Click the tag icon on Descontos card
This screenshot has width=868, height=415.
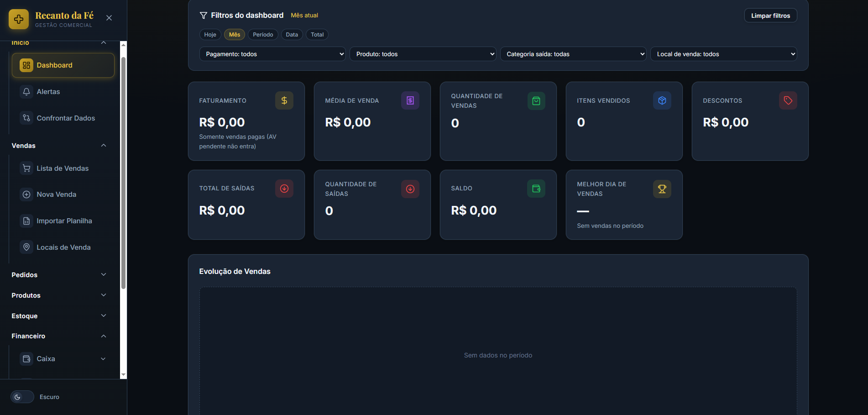click(x=788, y=100)
